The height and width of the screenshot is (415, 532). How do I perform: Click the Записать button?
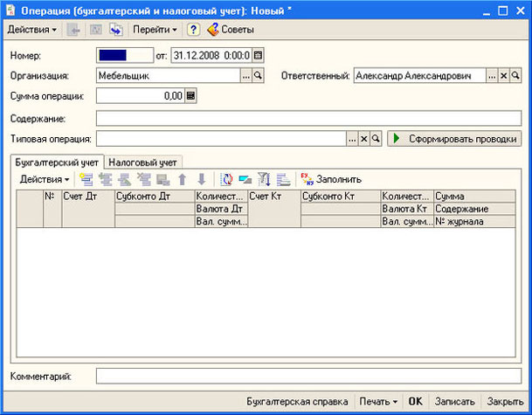[x=454, y=401]
